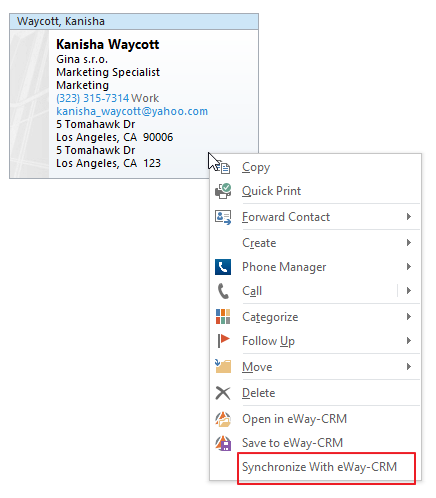Expand the Categorize submenu arrow
Screen dimensions: 436x498
tap(409, 317)
